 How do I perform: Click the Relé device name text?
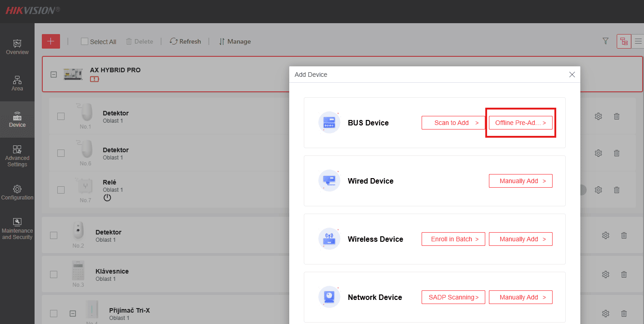click(110, 182)
